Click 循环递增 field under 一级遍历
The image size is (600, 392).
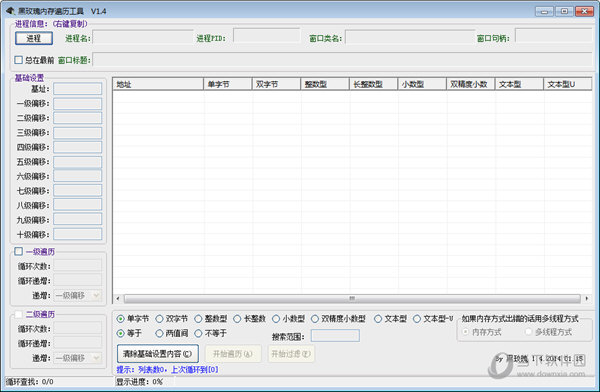coord(78,280)
